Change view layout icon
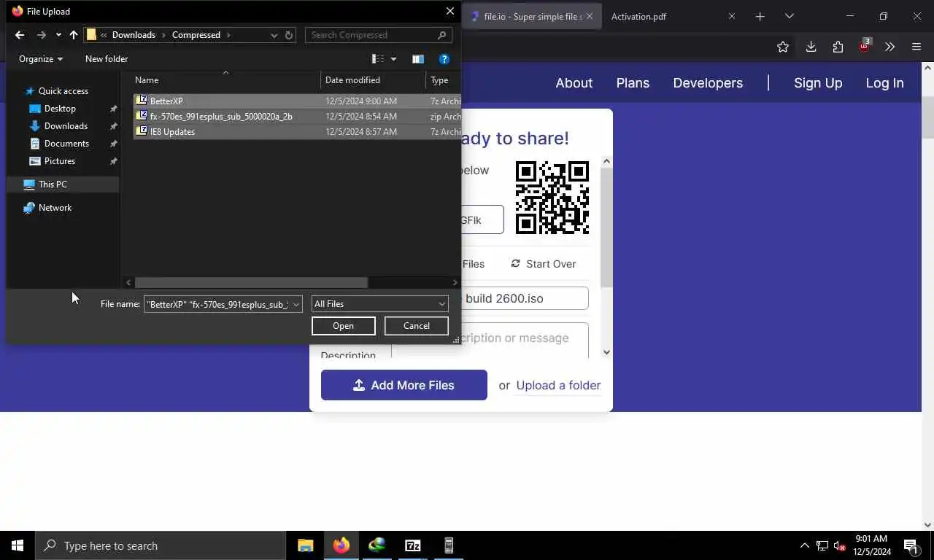934x560 pixels. pyautogui.click(x=378, y=59)
